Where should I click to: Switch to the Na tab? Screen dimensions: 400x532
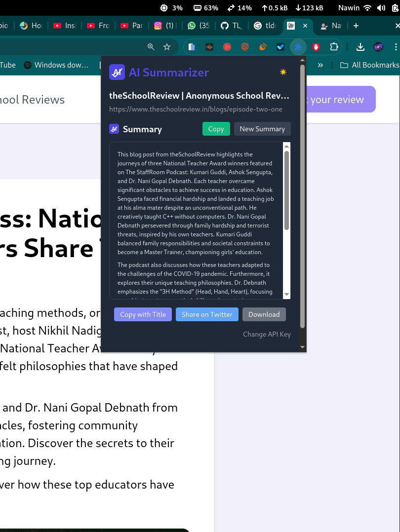331,26
